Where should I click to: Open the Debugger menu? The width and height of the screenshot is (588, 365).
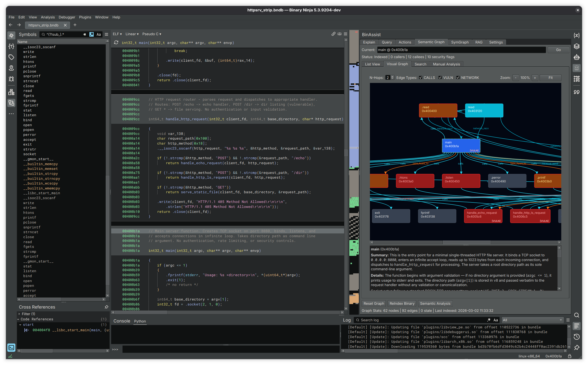(x=67, y=17)
